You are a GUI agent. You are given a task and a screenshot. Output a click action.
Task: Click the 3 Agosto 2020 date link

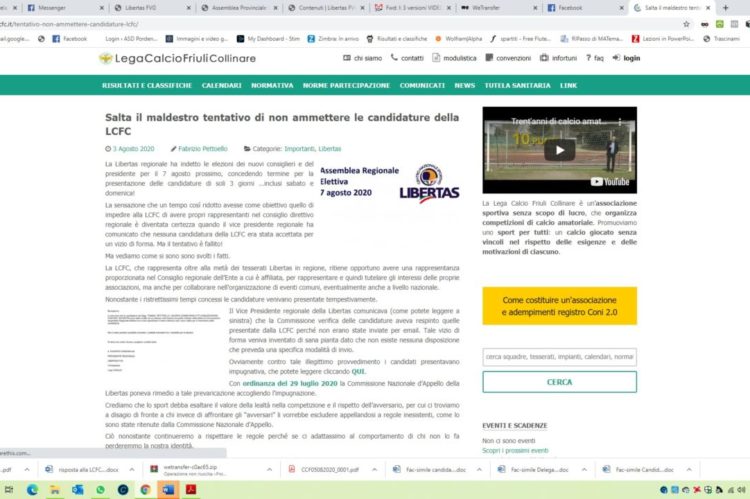(x=133, y=149)
